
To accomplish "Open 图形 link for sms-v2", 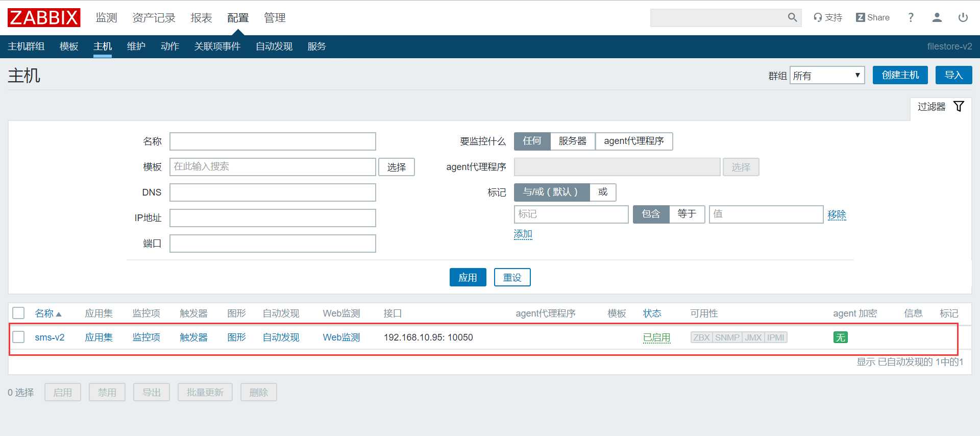I will [236, 337].
